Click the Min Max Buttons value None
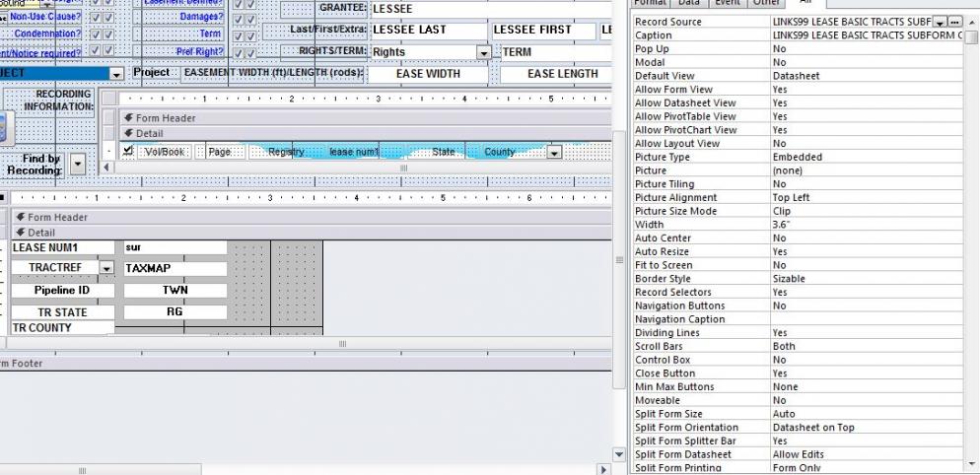 pos(867,387)
